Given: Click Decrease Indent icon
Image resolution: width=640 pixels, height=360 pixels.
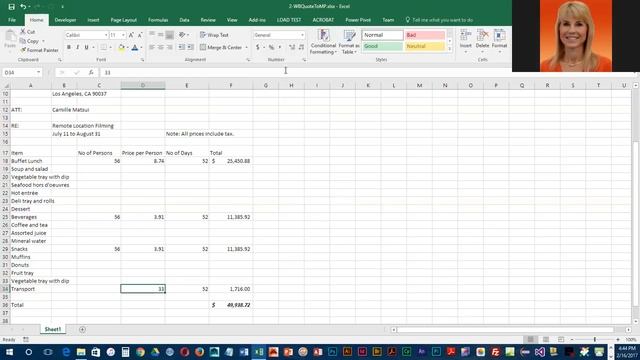Looking at the screenshot, I should (x=182, y=47).
